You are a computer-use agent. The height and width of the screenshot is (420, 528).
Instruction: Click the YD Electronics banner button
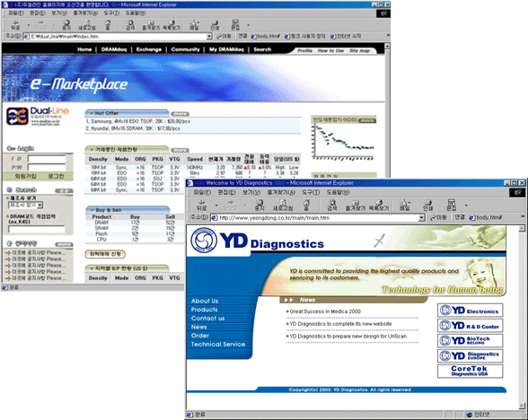click(x=471, y=311)
